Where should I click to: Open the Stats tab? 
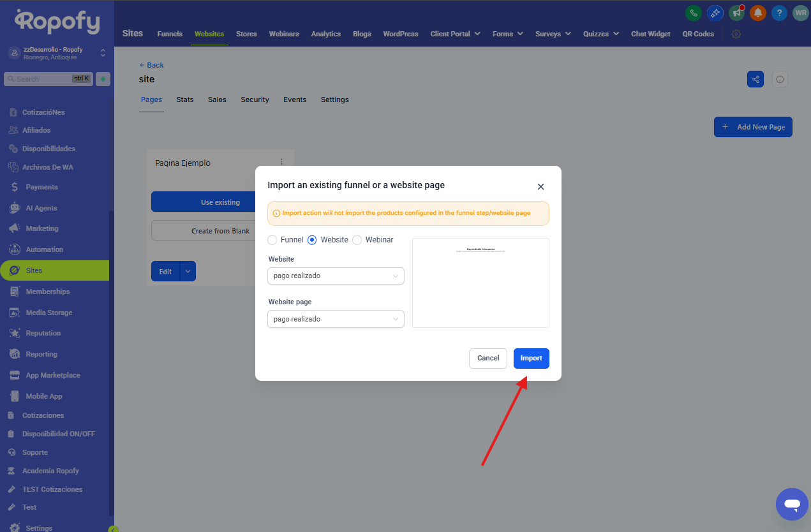pyautogui.click(x=185, y=100)
